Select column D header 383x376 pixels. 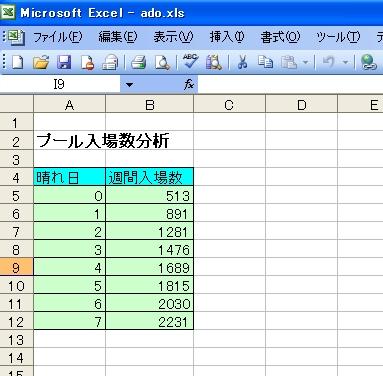pyautogui.click(x=302, y=105)
